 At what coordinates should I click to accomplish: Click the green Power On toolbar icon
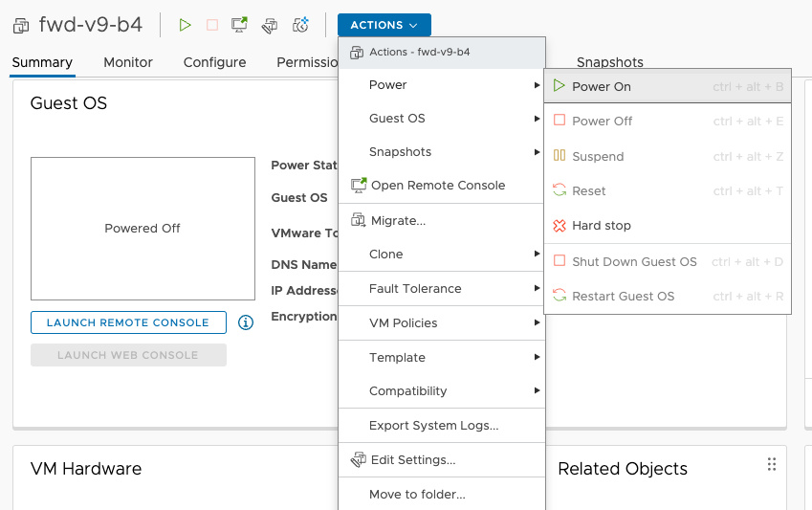pos(186,25)
